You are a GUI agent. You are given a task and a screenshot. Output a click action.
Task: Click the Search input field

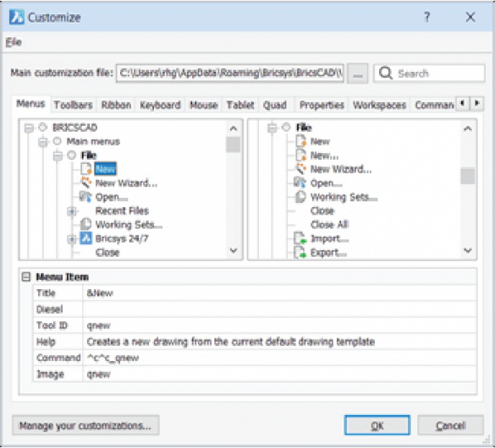429,74
